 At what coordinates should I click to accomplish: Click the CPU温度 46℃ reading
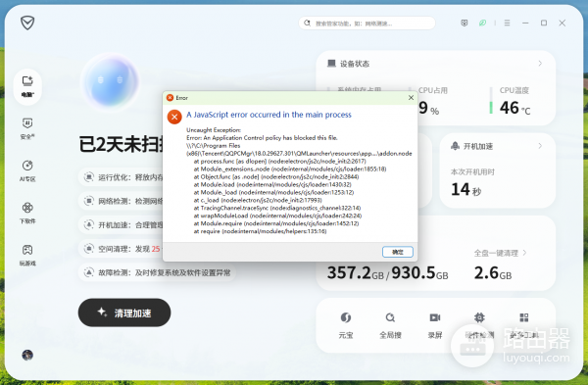[514, 108]
